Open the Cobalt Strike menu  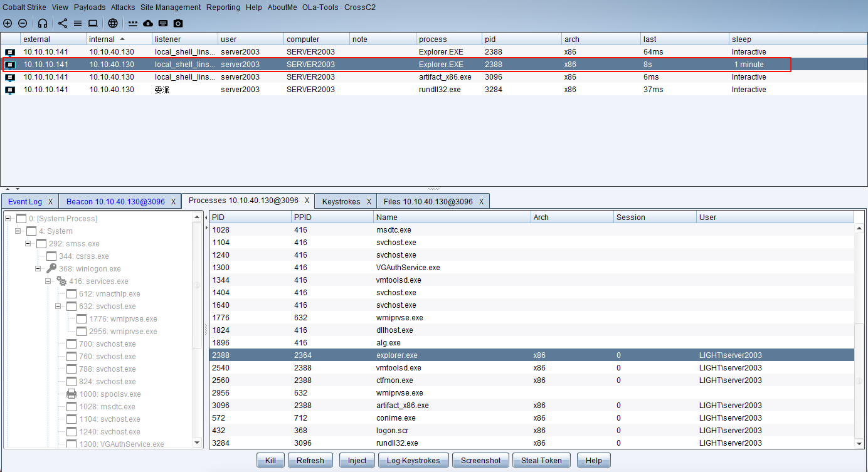pyautogui.click(x=24, y=8)
